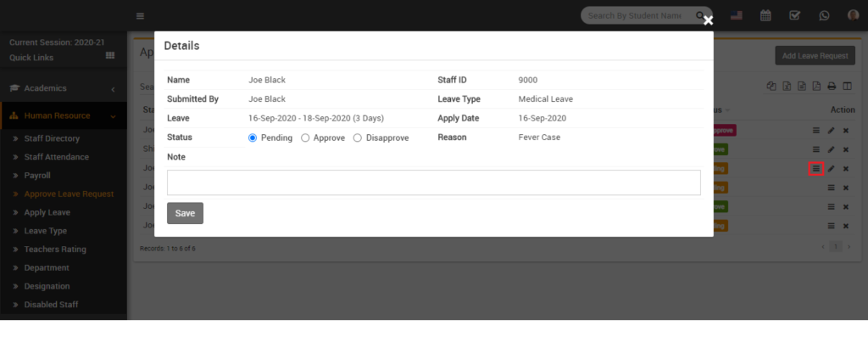Click the print icon in table toolbar
Viewport: 868px width, 348px height.
click(x=832, y=86)
